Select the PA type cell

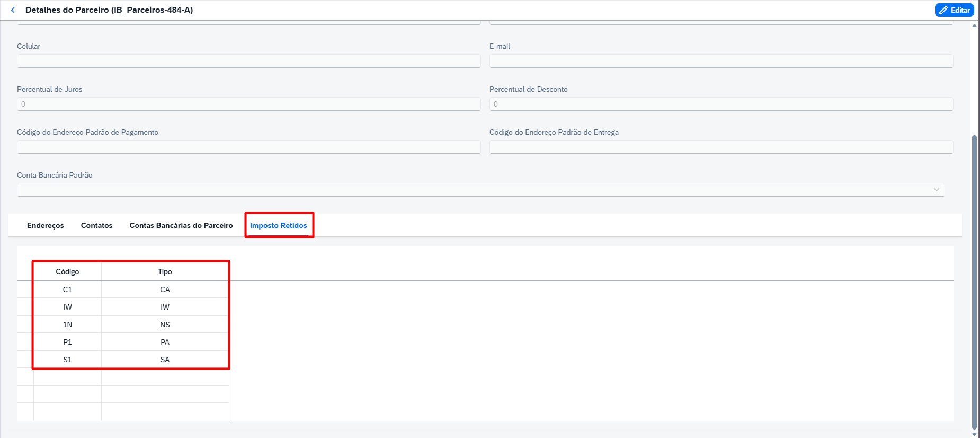165,342
